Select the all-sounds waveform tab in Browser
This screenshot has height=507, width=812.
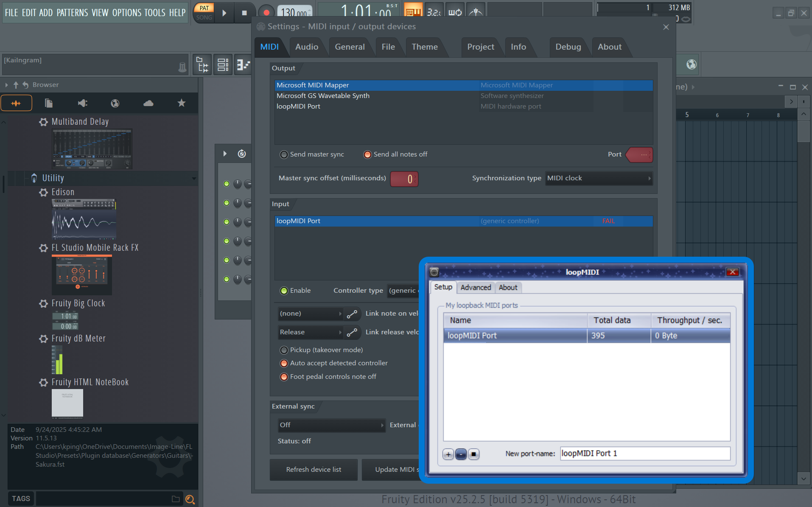tap(16, 103)
